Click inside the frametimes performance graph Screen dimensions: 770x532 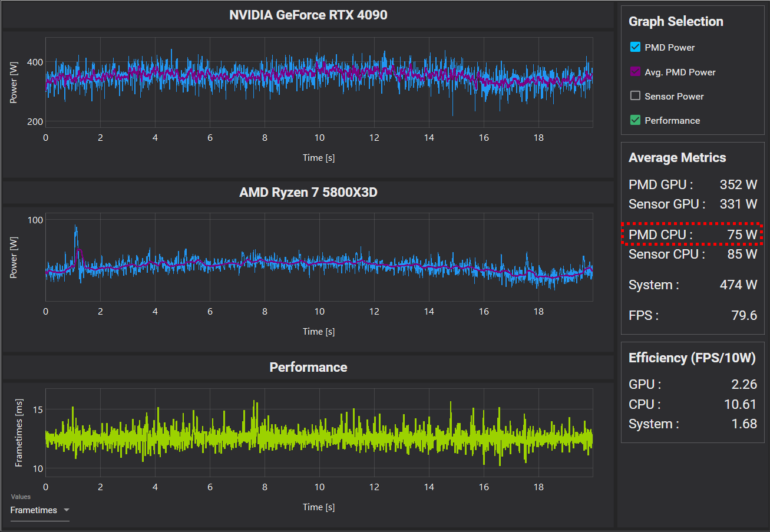pyautogui.click(x=319, y=433)
